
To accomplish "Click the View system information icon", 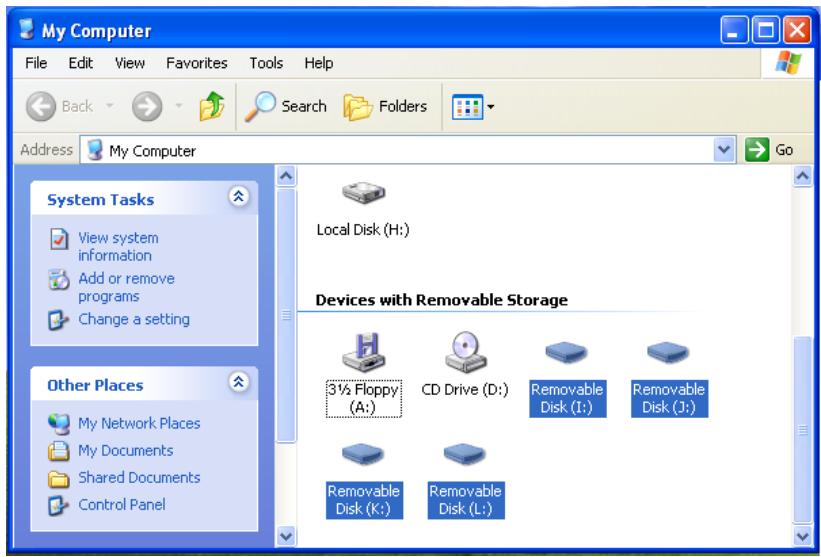I will 59,239.
